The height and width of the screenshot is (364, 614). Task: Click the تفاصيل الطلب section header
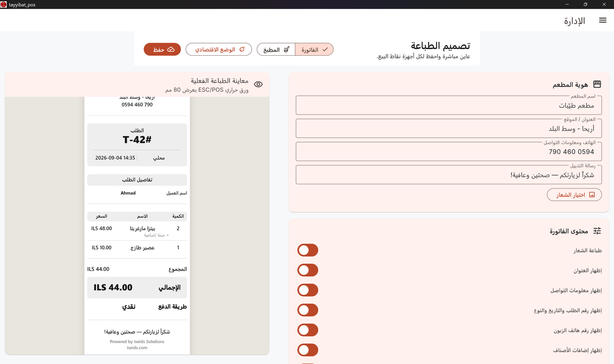(x=137, y=180)
